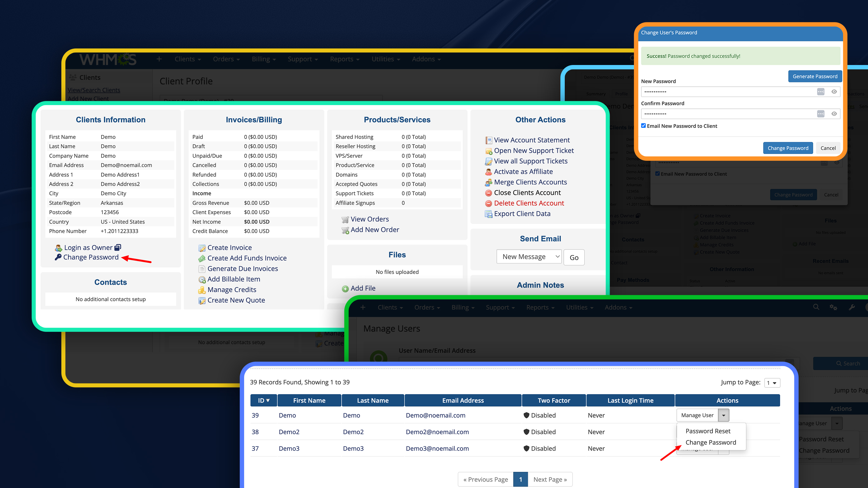Click the Generate Password button
The width and height of the screenshot is (868, 488).
[x=815, y=77]
